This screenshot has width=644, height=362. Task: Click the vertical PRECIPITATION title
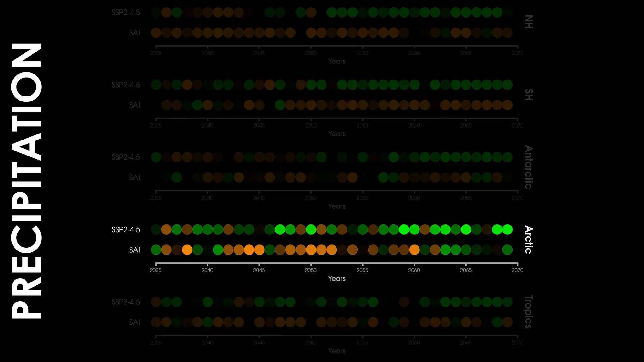[26, 181]
